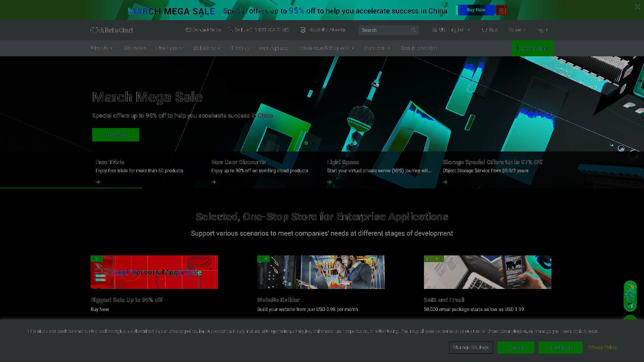Select the first carousel dot indicator
Screen dimensions: 644x362
(306, 143)
